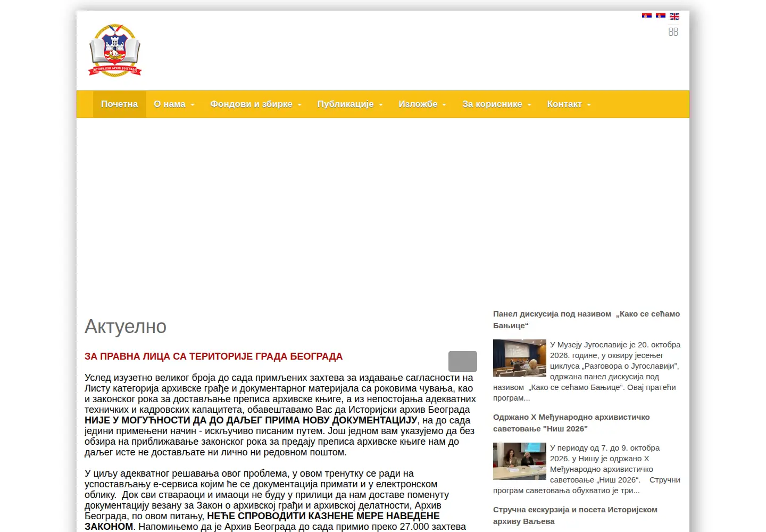Open the Одржано X Међународно архивистичко саветовање article
Viewport: 766px width, 532px height.
click(x=571, y=423)
